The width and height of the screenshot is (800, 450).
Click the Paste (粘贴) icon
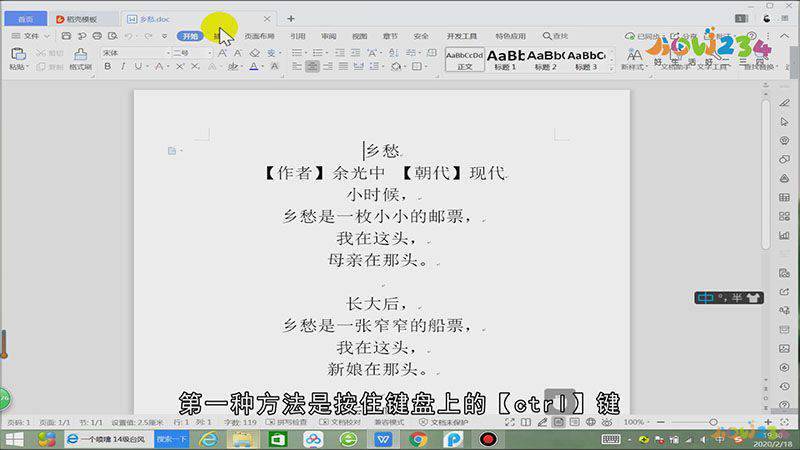pos(18,54)
